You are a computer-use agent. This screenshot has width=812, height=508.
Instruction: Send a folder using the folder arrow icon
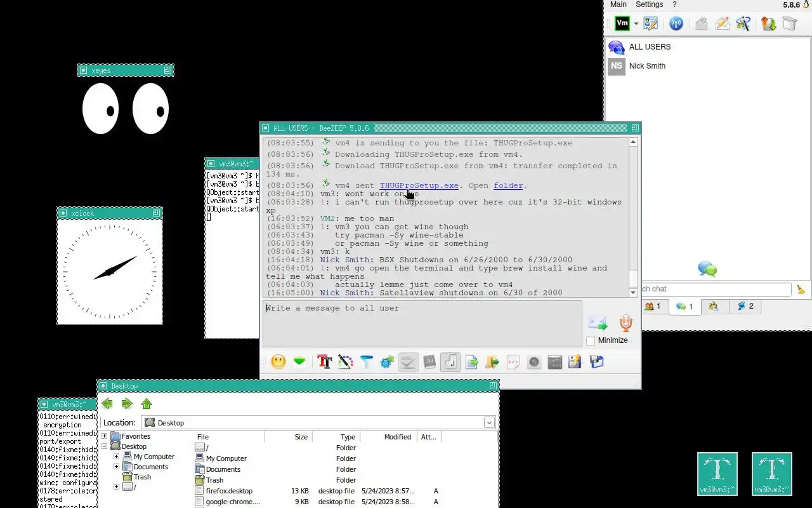(x=492, y=362)
